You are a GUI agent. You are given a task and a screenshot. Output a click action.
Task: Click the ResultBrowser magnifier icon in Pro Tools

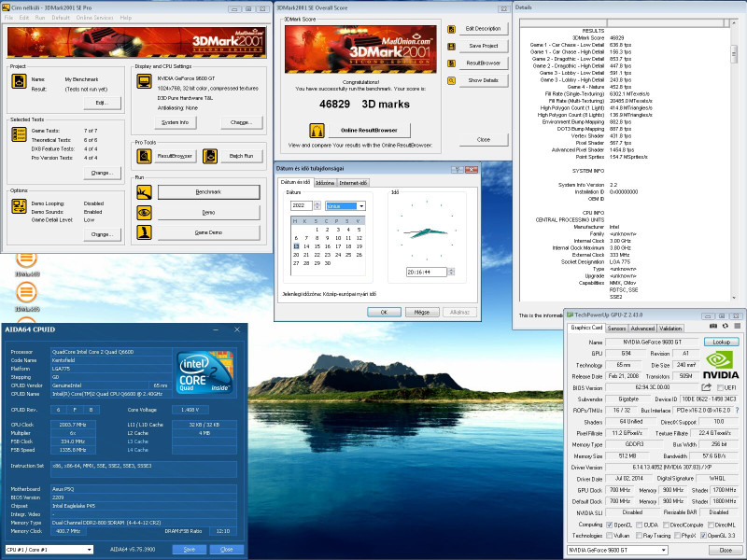[143, 156]
